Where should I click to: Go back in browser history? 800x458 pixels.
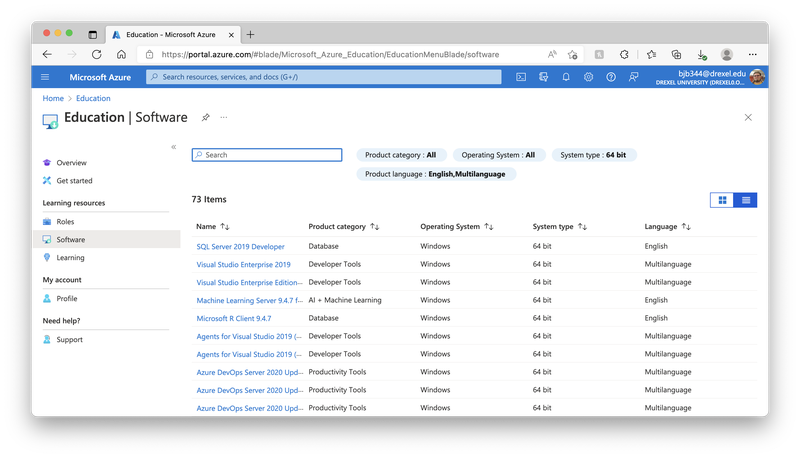click(47, 55)
